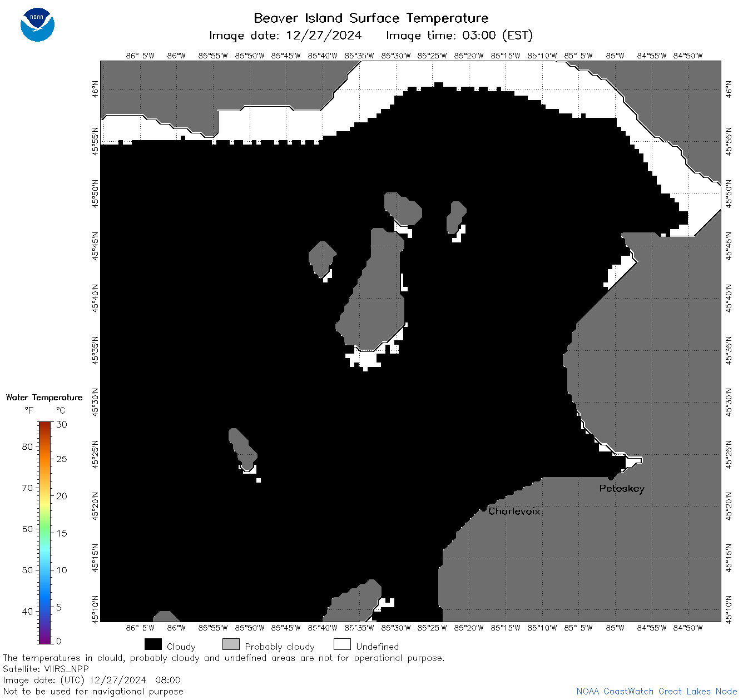Click the 85°30'W label on the bottom axis
This screenshot has height=700, width=743.
396,628
